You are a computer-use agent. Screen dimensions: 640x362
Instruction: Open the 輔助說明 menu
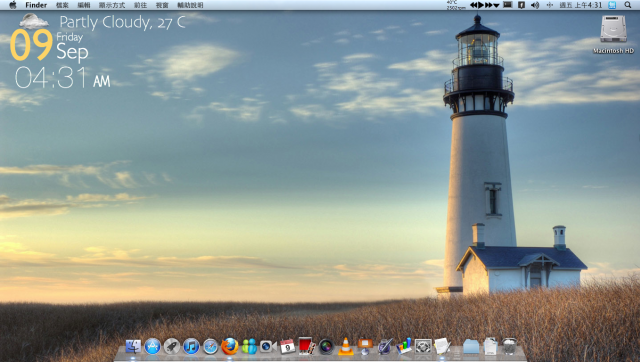(x=190, y=5)
